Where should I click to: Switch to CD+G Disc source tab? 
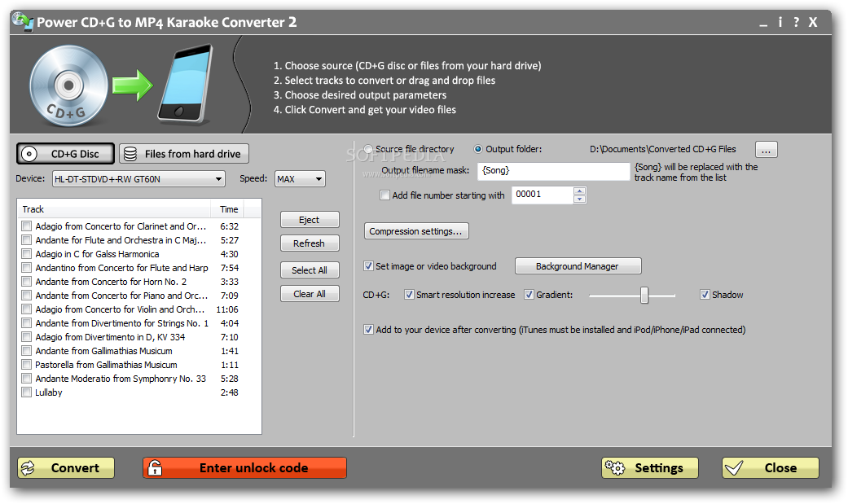[x=65, y=154]
